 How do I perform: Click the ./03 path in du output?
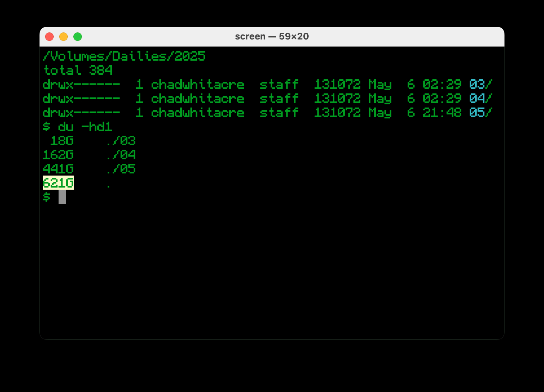(121, 141)
